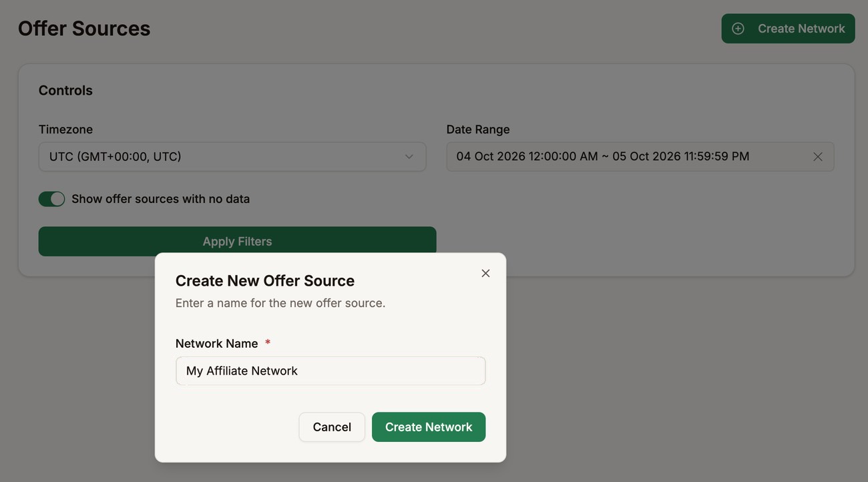Click the Create New Offer Source dialog title
Screen dimensions: 868x482
pyautogui.click(x=265, y=280)
